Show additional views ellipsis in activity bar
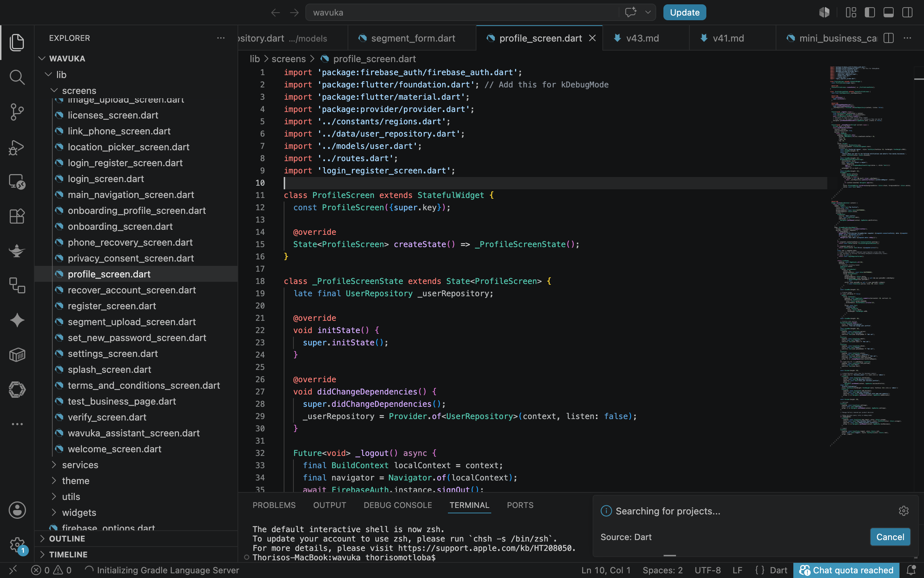This screenshot has height=578, width=924. point(17,424)
